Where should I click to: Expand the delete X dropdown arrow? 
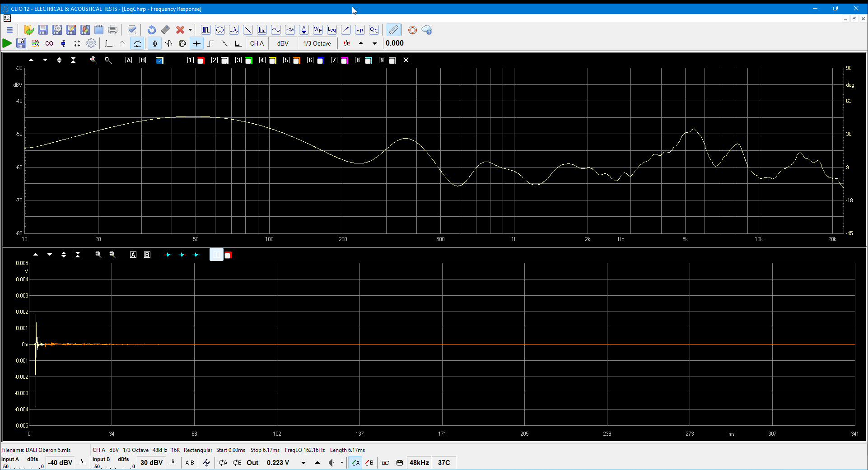click(190, 30)
